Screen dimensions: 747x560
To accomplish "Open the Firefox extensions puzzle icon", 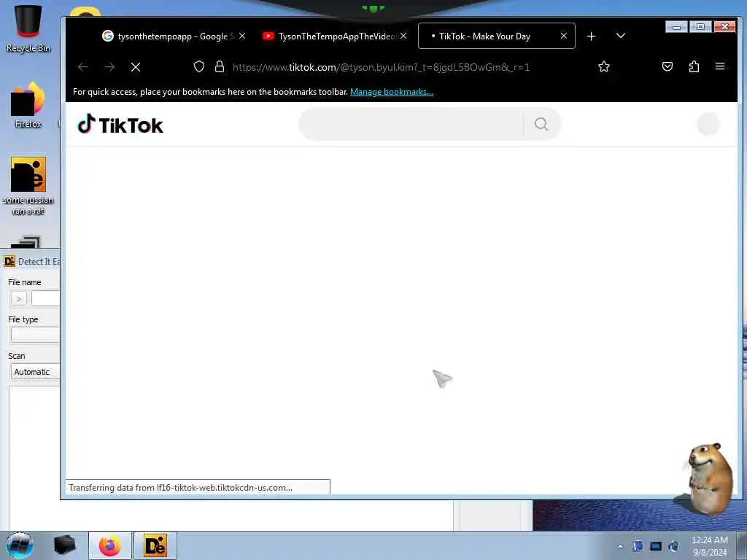I will 694,66.
